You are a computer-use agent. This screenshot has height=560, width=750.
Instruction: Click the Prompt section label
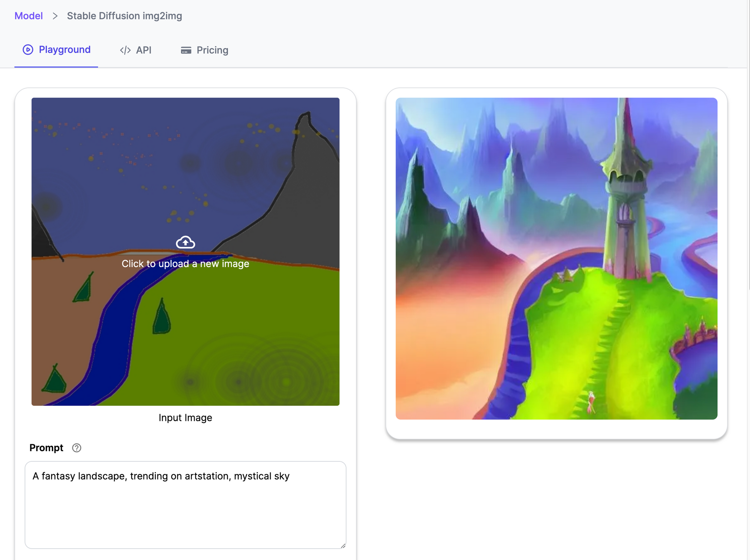46,447
